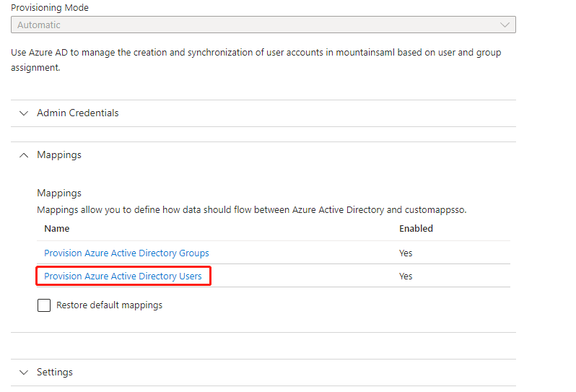This screenshot has width=576, height=392.
Task: Click the Admin Credentials section heading
Action: (x=77, y=113)
